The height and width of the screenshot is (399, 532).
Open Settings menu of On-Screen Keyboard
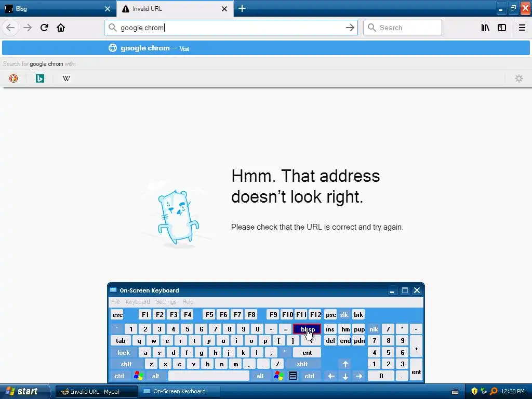(166, 302)
